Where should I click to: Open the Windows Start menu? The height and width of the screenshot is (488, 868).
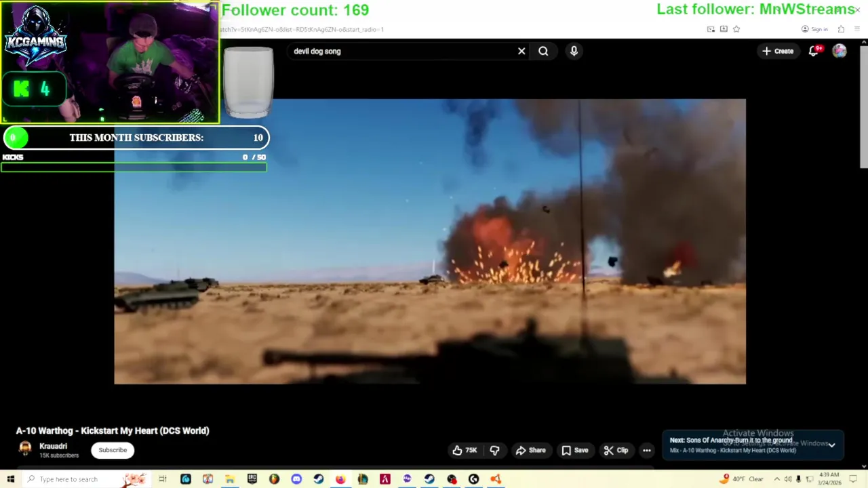(x=10, y=479)
